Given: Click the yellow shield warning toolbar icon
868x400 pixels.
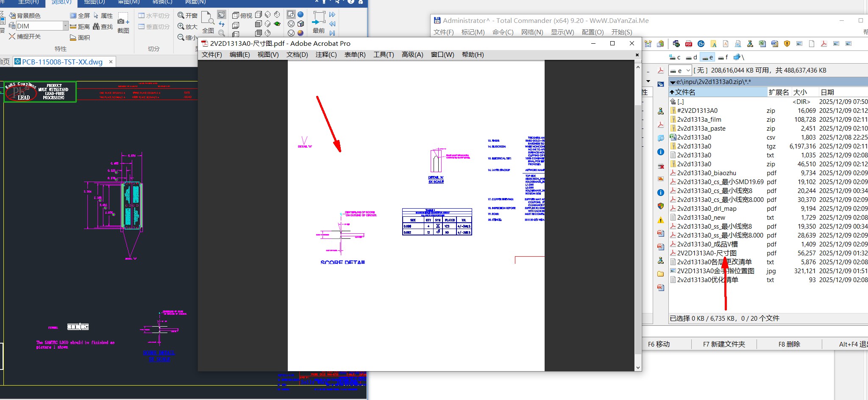Looking at the screenshot, I should 787,44.
